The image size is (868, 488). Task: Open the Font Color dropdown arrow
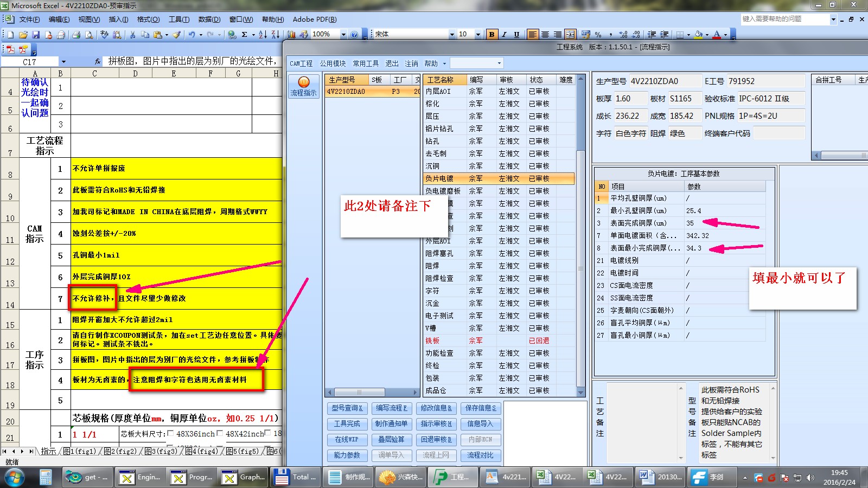pyautogui.click(x=725, y=34)
